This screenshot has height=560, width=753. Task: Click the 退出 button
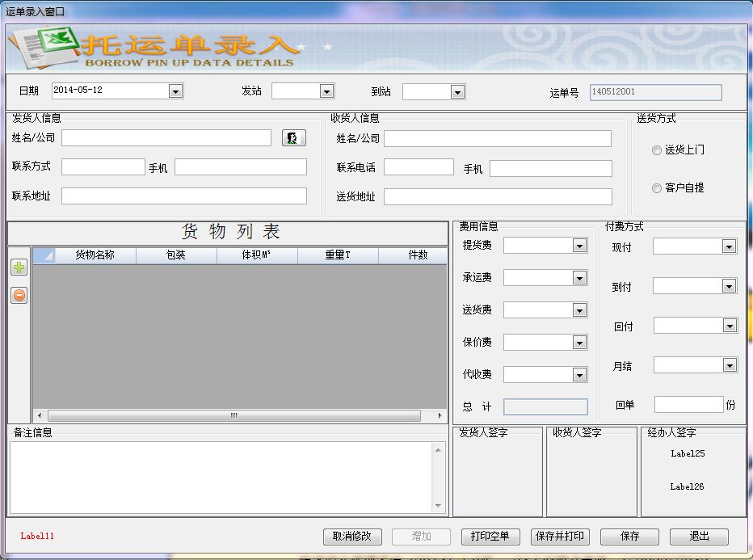(699, 537)
